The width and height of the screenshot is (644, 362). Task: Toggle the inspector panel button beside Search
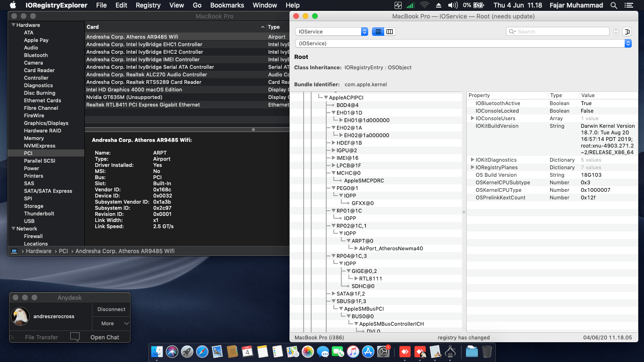coord(627,32)
